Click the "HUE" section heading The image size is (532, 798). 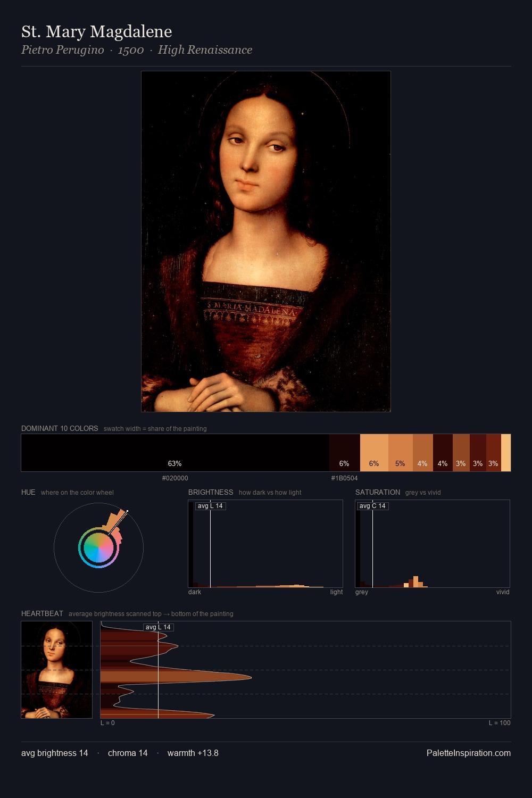pyautogui.click(x=28, y=492)
